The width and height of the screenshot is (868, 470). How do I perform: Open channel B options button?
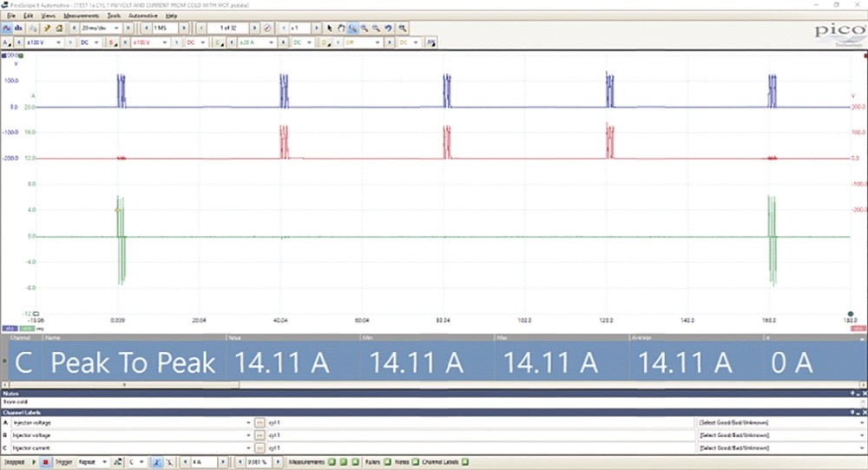112,42
